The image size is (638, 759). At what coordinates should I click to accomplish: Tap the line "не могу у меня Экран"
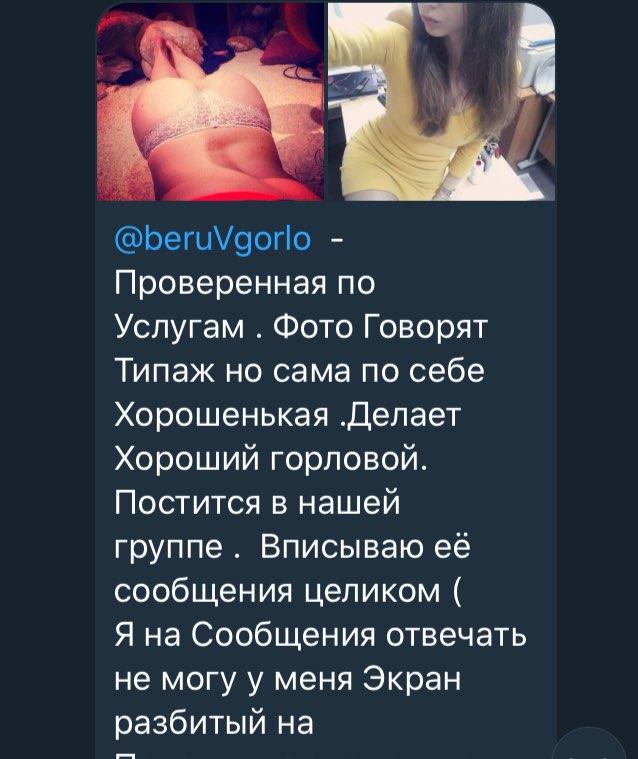288,679
